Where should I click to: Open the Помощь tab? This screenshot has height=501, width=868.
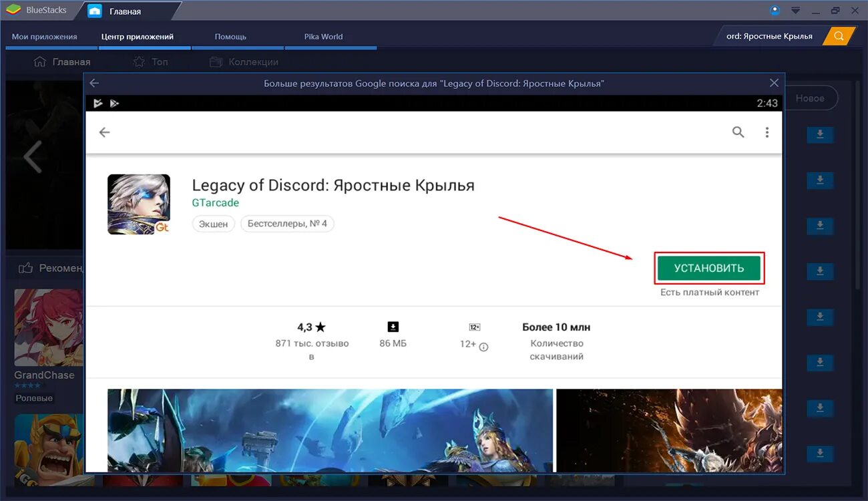(230, 37)
